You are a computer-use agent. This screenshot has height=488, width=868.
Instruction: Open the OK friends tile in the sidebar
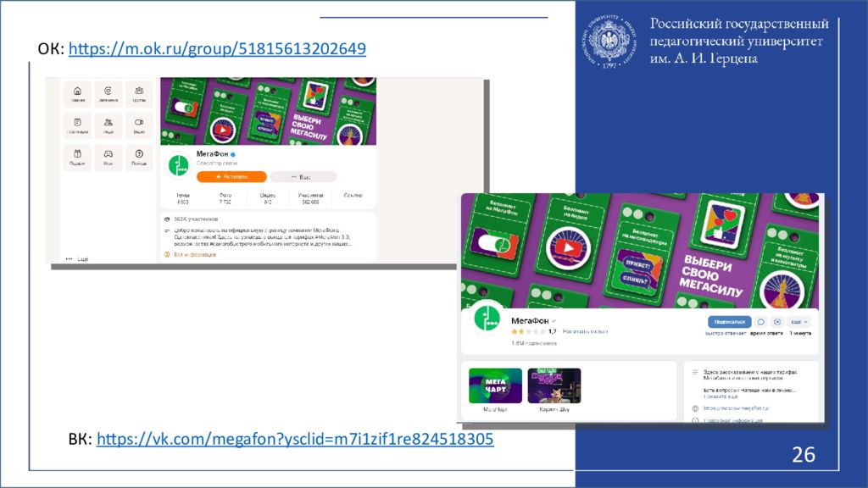[108, 125]
